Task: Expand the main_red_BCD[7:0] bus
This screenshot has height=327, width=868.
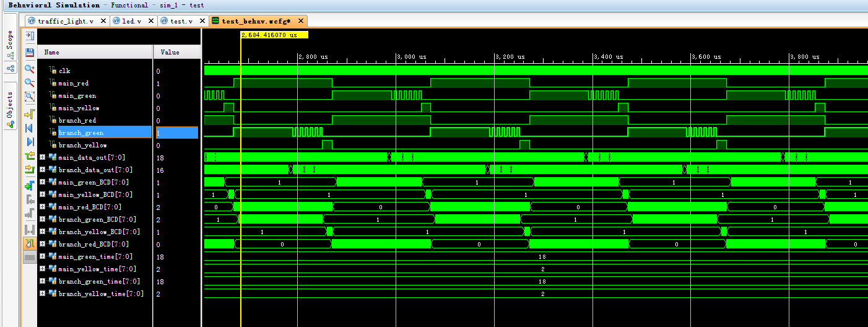Action: (x=43, y=207)
